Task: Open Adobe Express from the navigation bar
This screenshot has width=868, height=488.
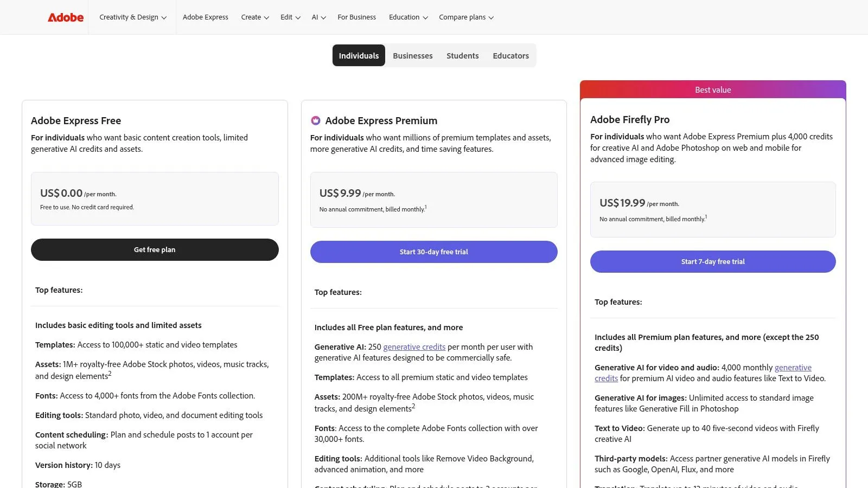Action: click(x=206, y=17)
